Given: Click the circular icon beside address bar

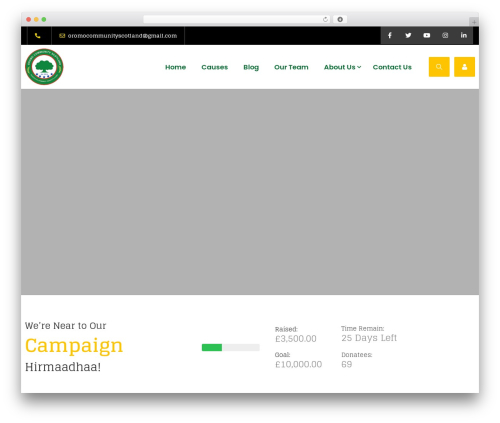Looking at the screenshot, I should tap(340, 19).
